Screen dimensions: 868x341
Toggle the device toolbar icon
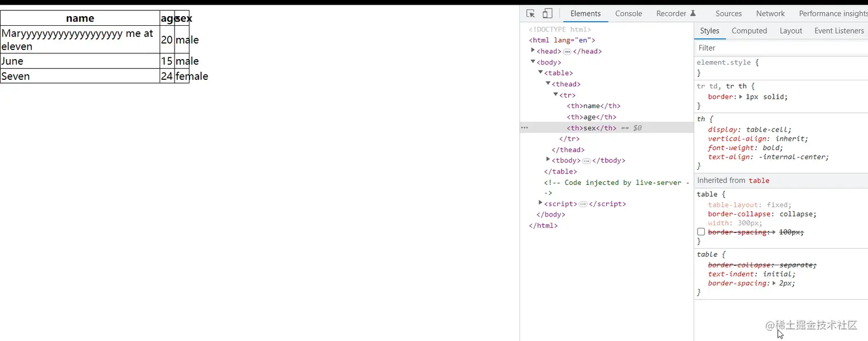(x=547, y=13)
